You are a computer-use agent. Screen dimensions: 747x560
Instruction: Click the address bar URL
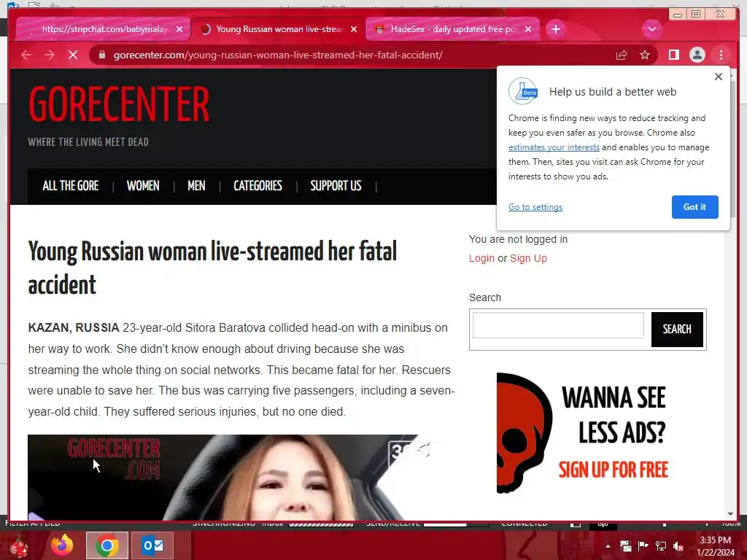[278, 55]
